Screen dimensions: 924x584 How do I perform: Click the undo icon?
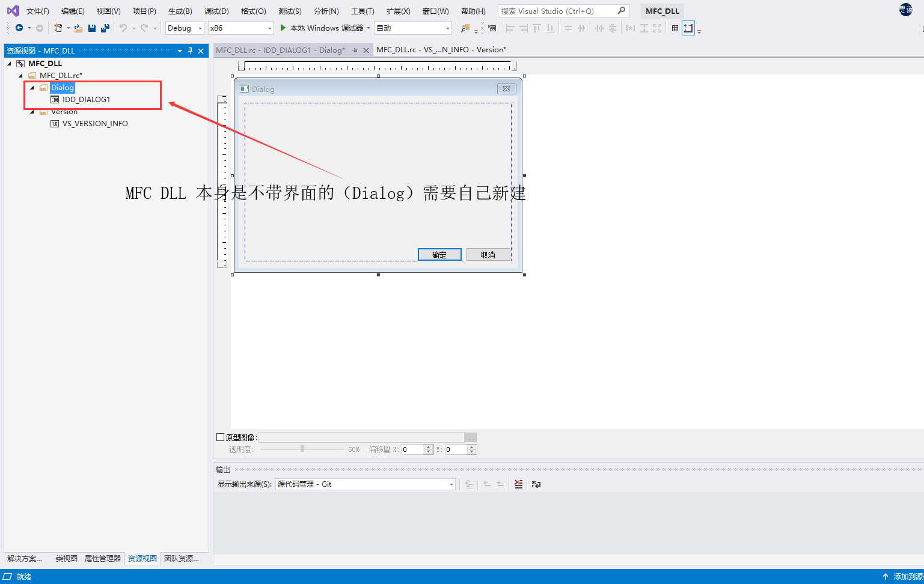(x=123, y=28)
